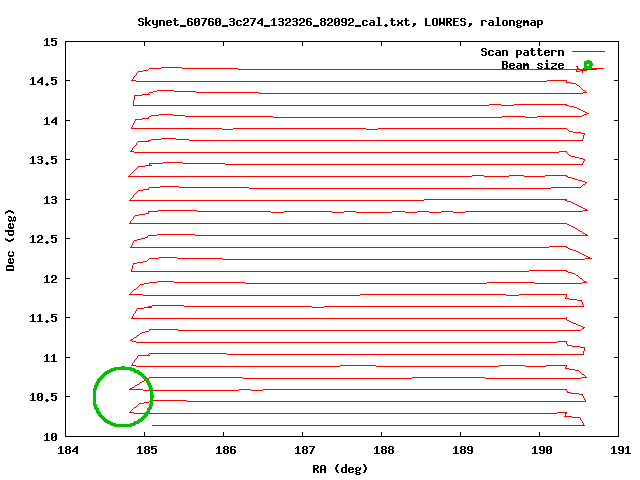Screen dimensions: 640x480
Task: Click the 'Scan pattern' legend label
Action: point(522,52)
